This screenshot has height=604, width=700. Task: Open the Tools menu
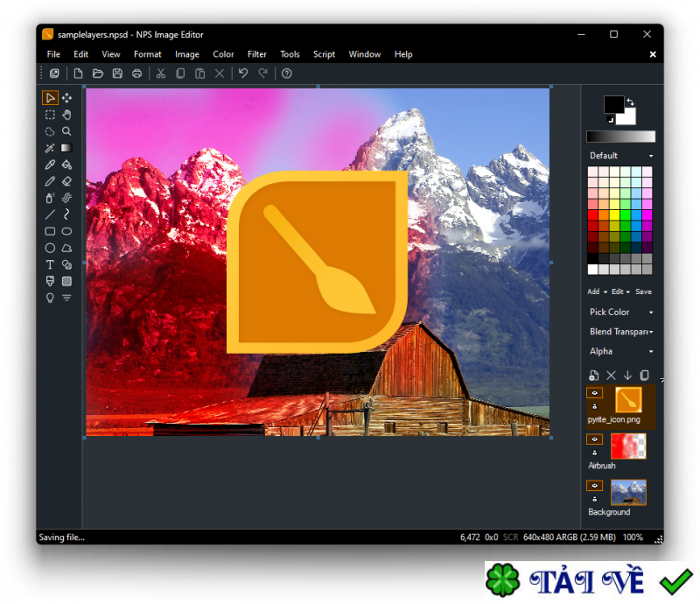tap(290, 54)
